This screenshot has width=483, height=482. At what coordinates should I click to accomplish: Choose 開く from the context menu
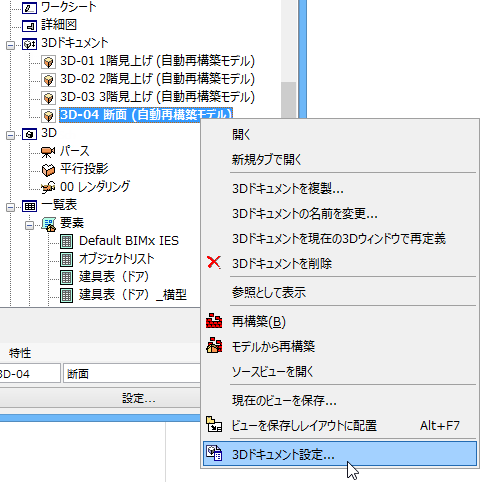point(340,134)
